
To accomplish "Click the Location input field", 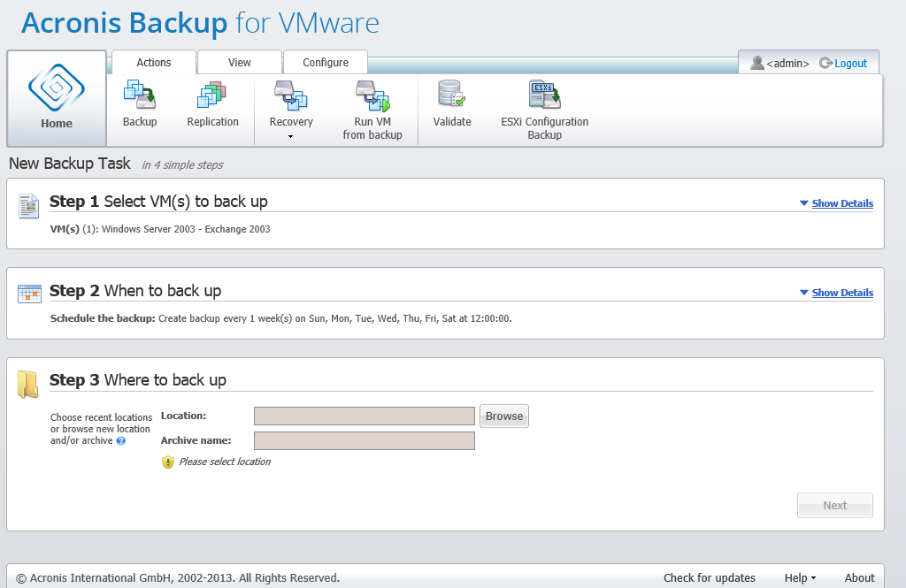I will 365,416.
